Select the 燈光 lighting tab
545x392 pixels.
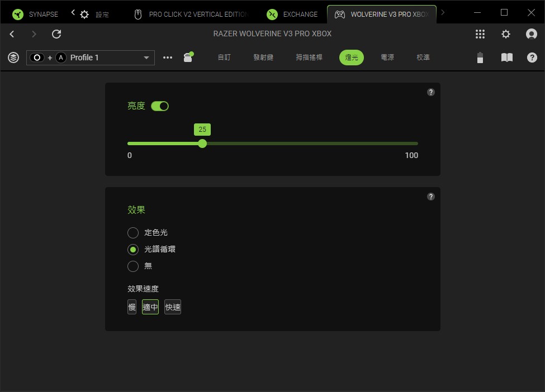[352, 58]
